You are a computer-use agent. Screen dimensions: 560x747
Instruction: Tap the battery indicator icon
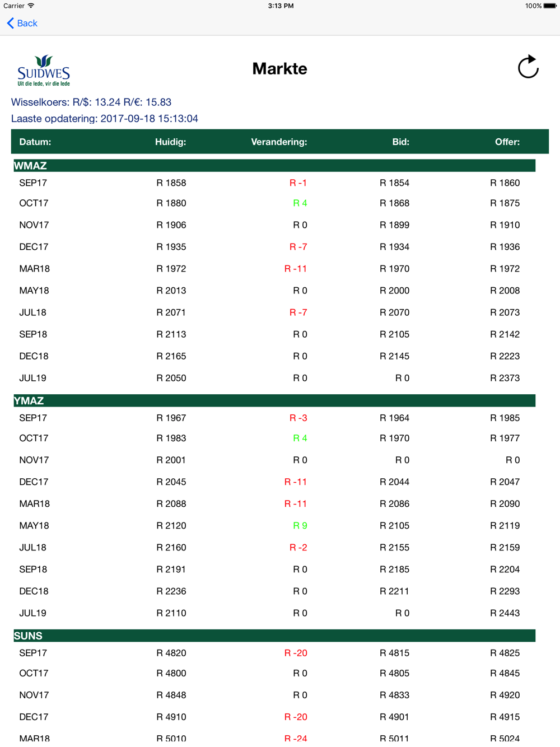[550, 6]
